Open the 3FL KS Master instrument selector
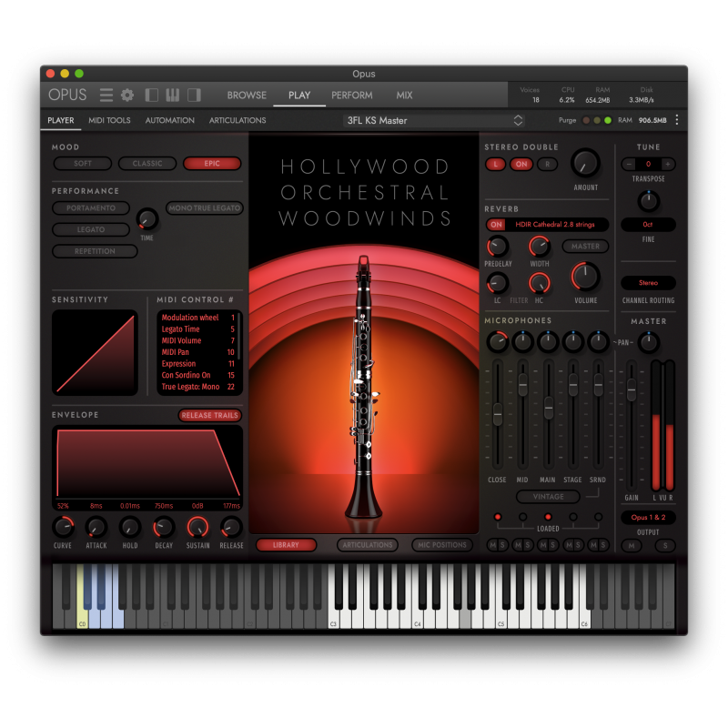 click(x=434, y=121)
